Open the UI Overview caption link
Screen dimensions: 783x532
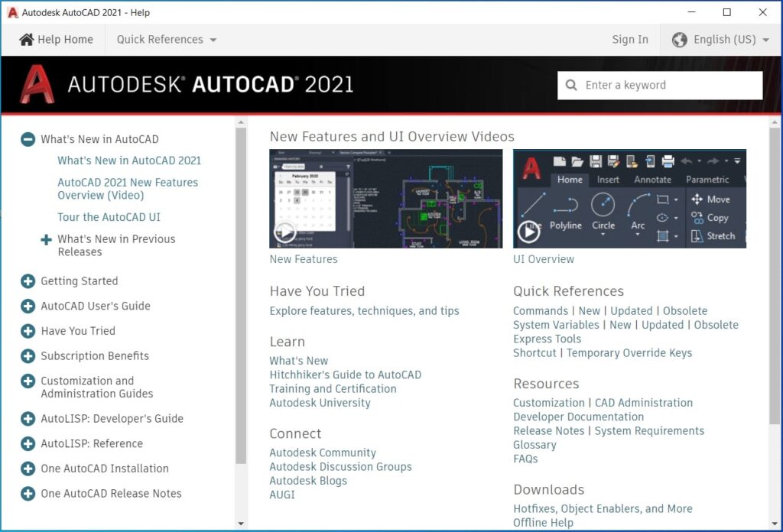[x=544, y=259]
